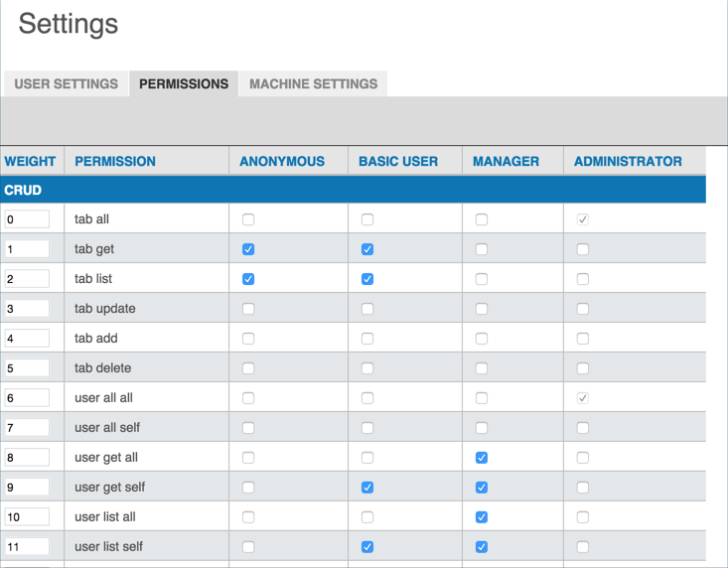Click the 'tab delete' permission label
Image resolution: width=728 pixels, height=568 pixels.
click(102, 368)
